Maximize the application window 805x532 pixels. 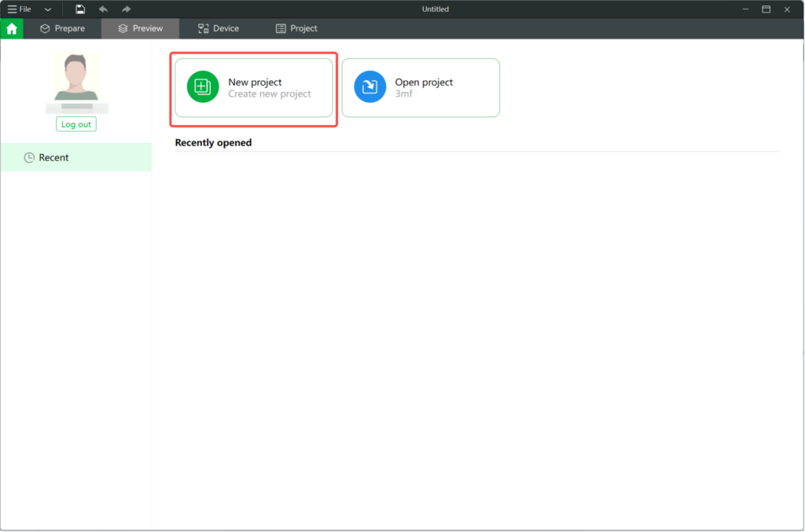[x=766, y=9]
